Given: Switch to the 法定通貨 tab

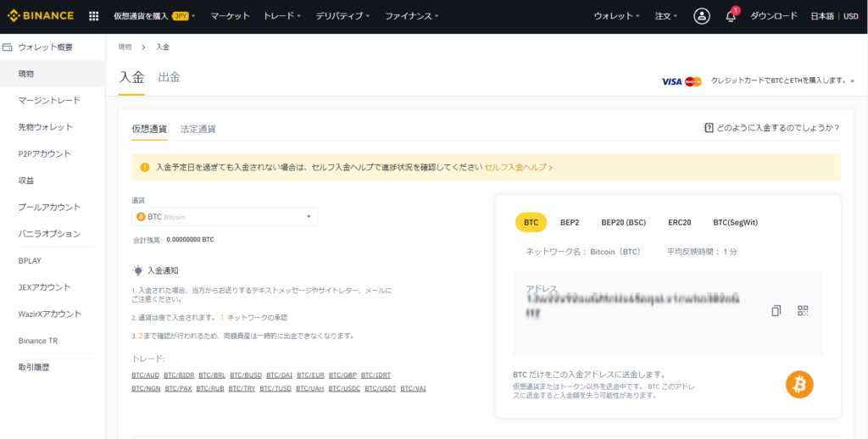Looking at the screenshot, I should 198,129.
